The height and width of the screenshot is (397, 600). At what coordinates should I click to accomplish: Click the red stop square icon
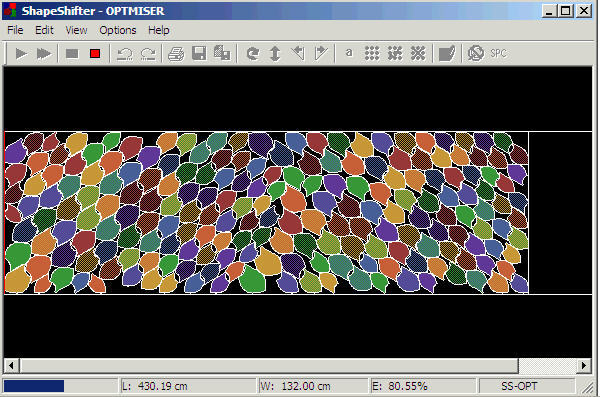(95, 53)
